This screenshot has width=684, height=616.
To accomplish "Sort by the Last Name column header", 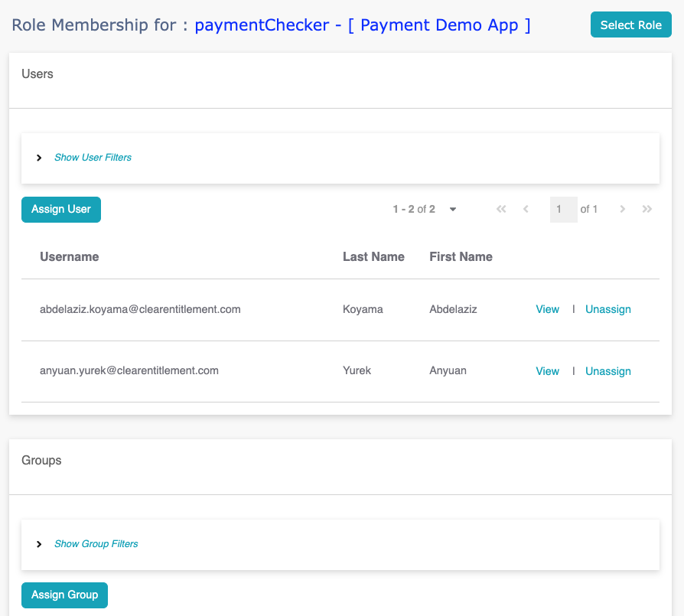I will (373, 256).
